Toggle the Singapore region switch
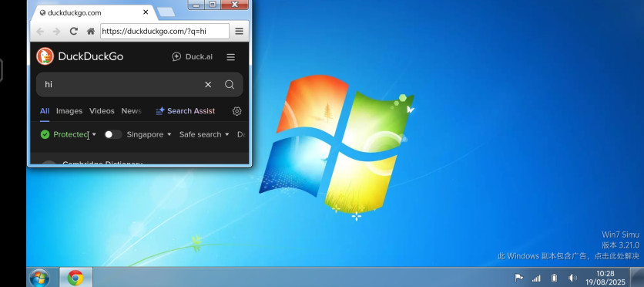This screenshot has height=287, width=644. click(x=113, y=134)
